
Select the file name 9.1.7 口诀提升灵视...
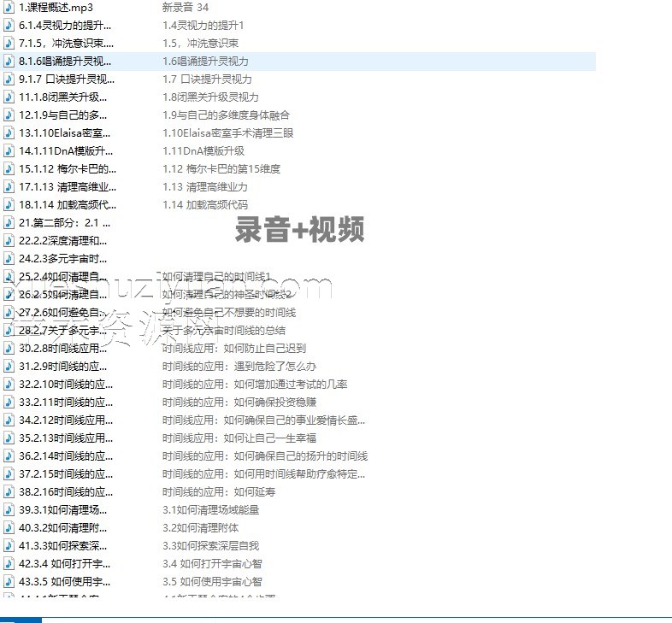click(67, 79)
